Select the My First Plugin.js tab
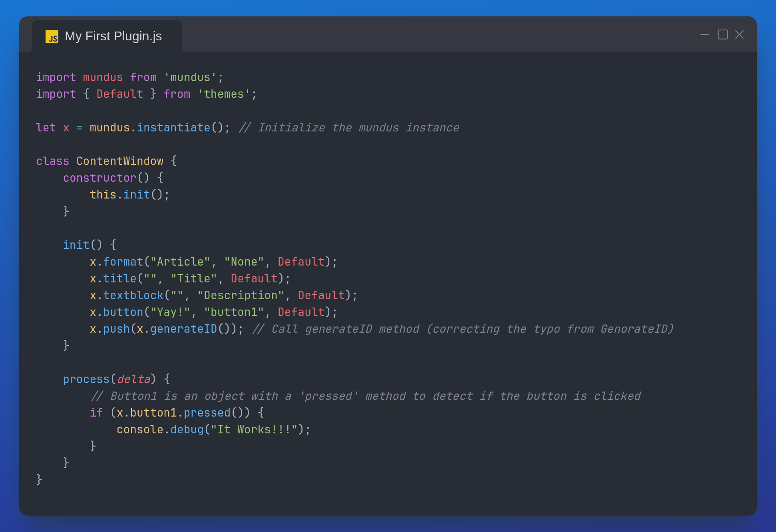 pos(113,36)
